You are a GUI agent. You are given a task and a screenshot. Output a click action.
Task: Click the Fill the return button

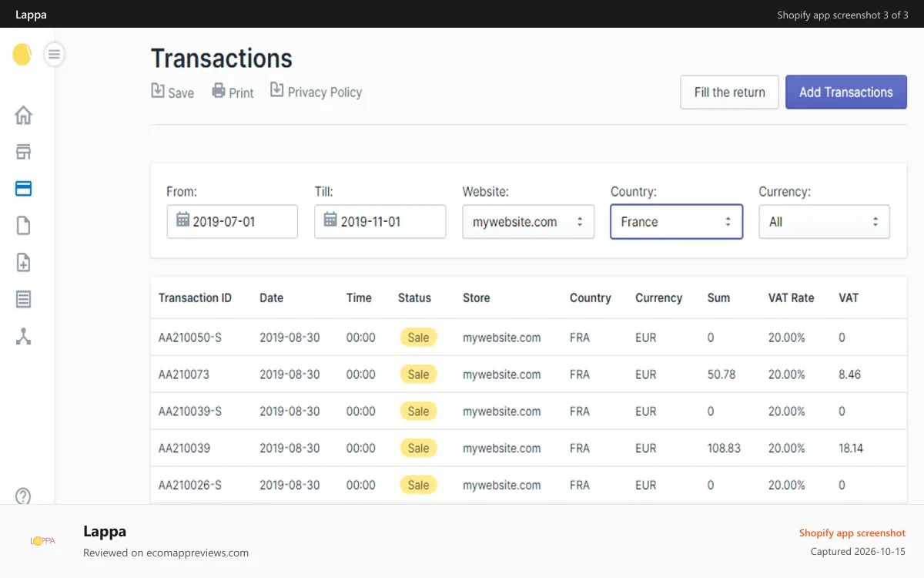click(730, 92)
